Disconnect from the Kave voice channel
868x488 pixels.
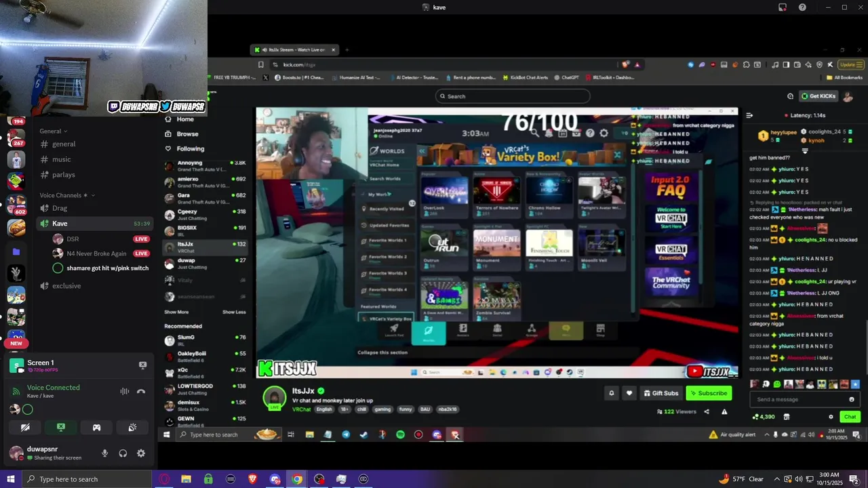pos(141,391)
